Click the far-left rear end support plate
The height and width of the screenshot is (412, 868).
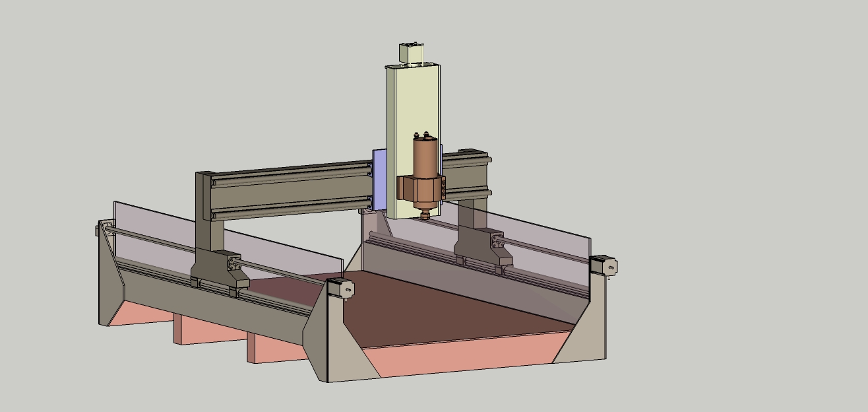coord(109,277)
